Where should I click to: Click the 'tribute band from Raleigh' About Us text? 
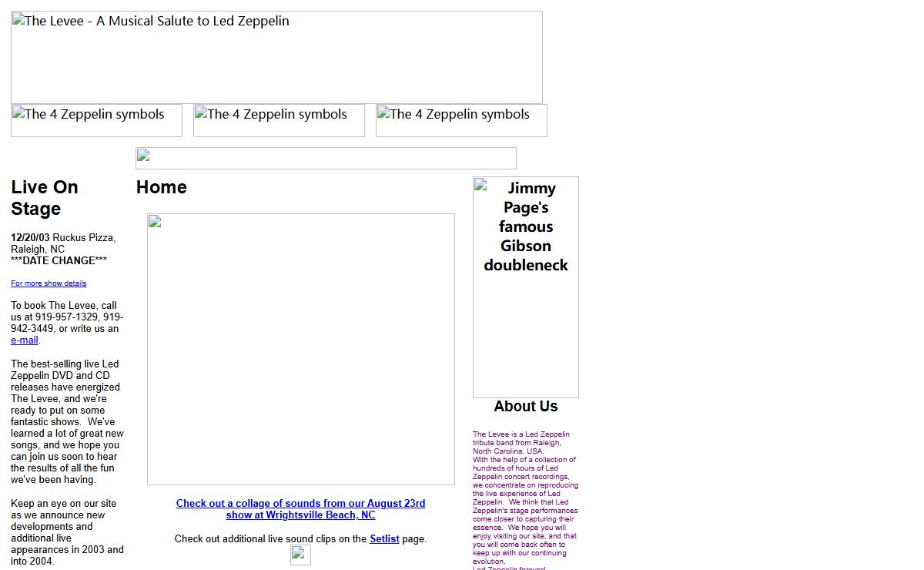521,443
